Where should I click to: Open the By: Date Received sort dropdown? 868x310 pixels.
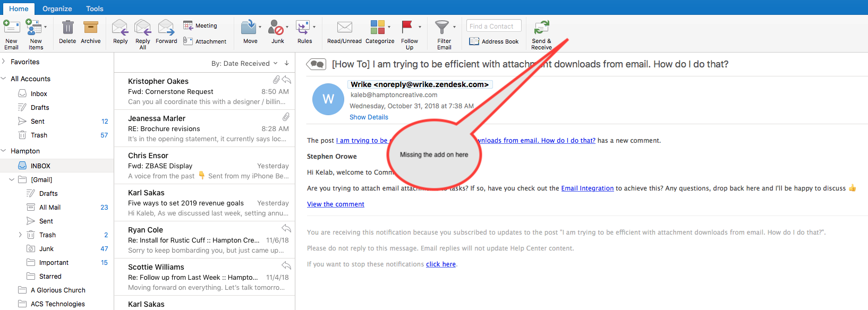click(244, 64)
